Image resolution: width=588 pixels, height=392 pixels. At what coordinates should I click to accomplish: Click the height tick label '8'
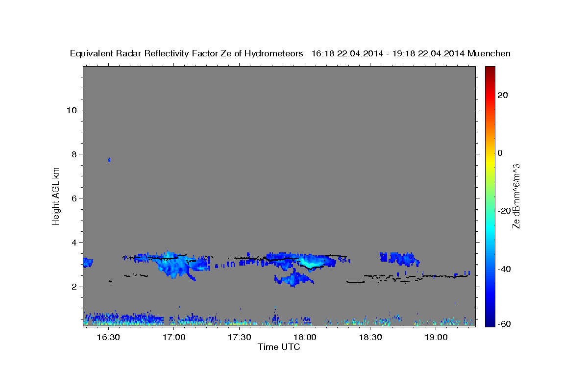[73, 154]
